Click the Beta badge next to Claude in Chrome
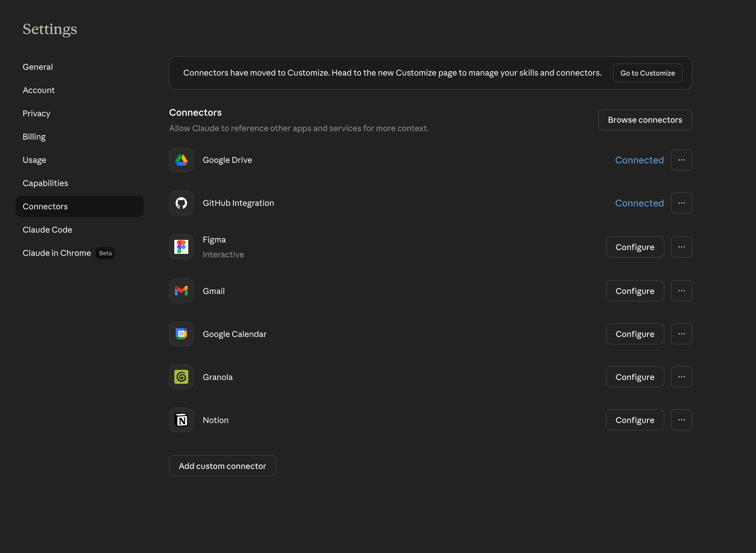 pos(105,253)
